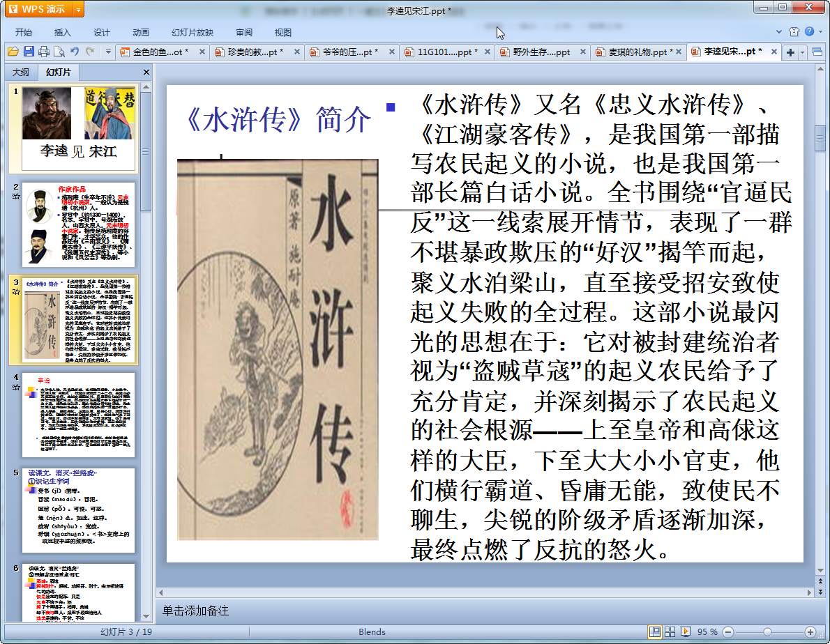The width and height of the screenshot is (830, 644).
Task: Close the 野外生存 document tab
Action: [x=582, y=52]
